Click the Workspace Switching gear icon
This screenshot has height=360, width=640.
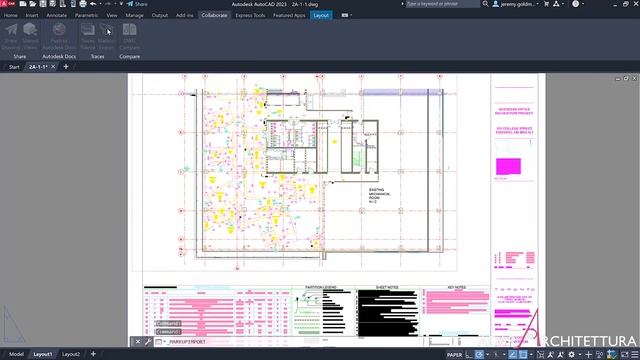tap(571, 355)
